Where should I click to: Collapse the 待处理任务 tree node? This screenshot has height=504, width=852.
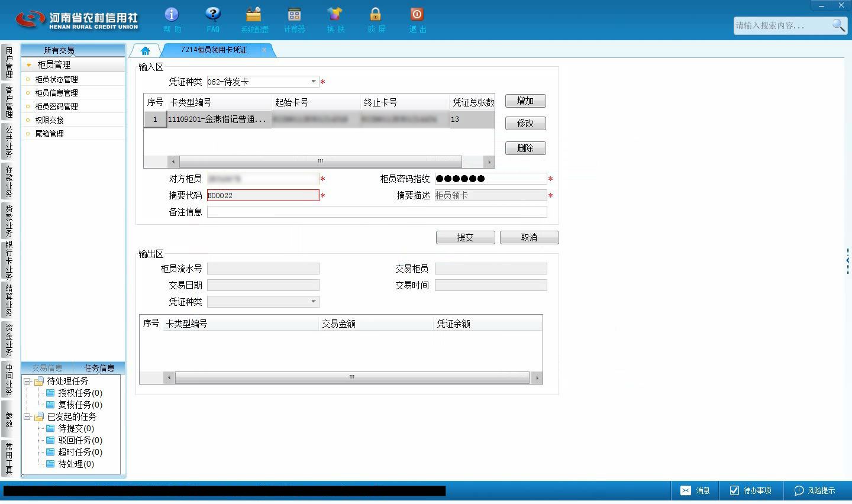click(27, 382)
